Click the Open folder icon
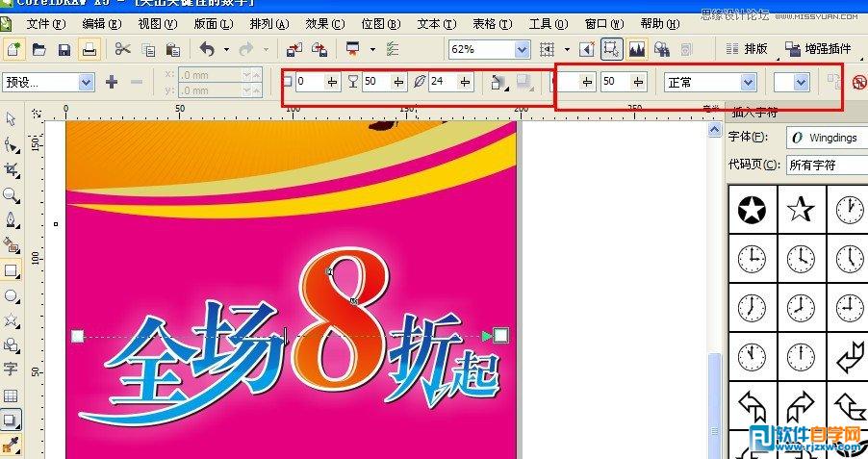868x459 pixels. (38, 50)
